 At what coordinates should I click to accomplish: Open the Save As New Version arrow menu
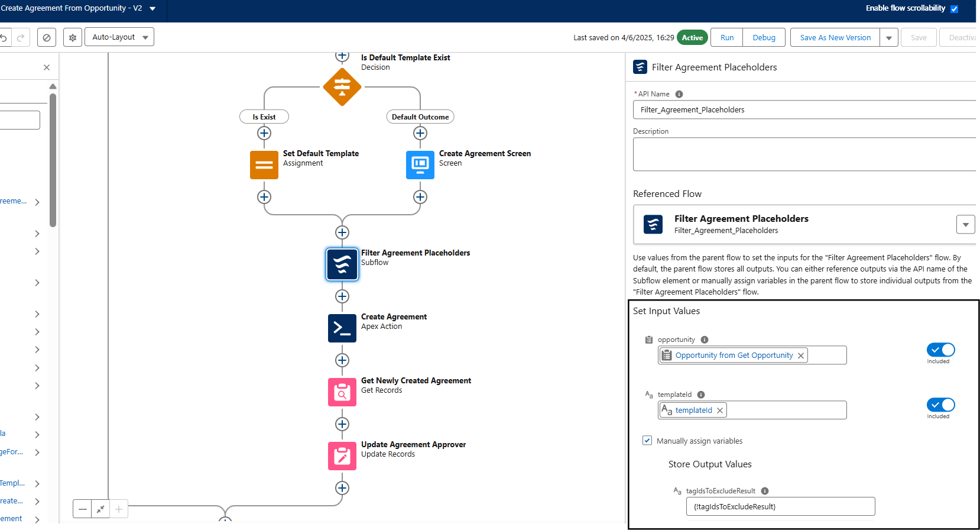[889, 37]
